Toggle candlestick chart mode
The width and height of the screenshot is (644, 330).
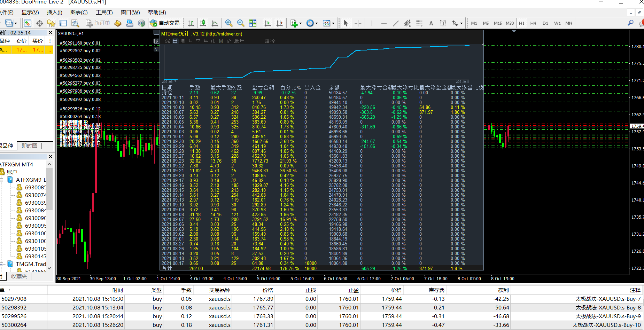203,23
